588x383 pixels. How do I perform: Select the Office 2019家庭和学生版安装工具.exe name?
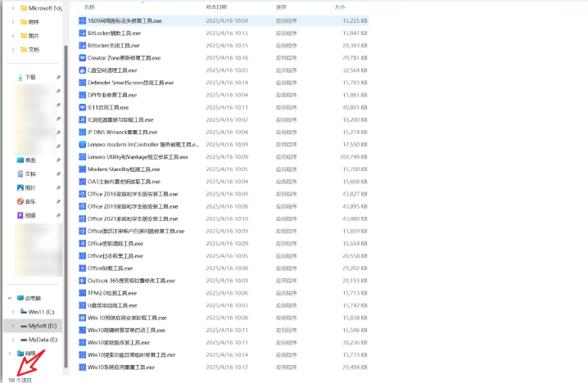133,206
